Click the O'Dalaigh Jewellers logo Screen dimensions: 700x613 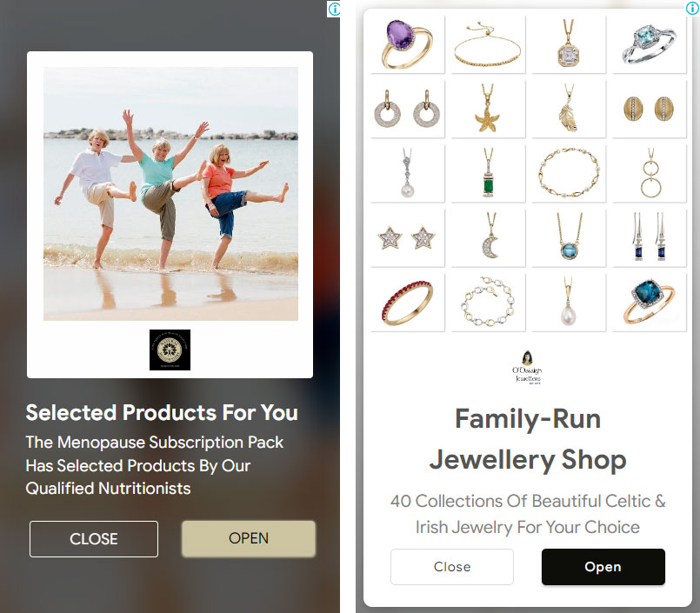point(527,368)
